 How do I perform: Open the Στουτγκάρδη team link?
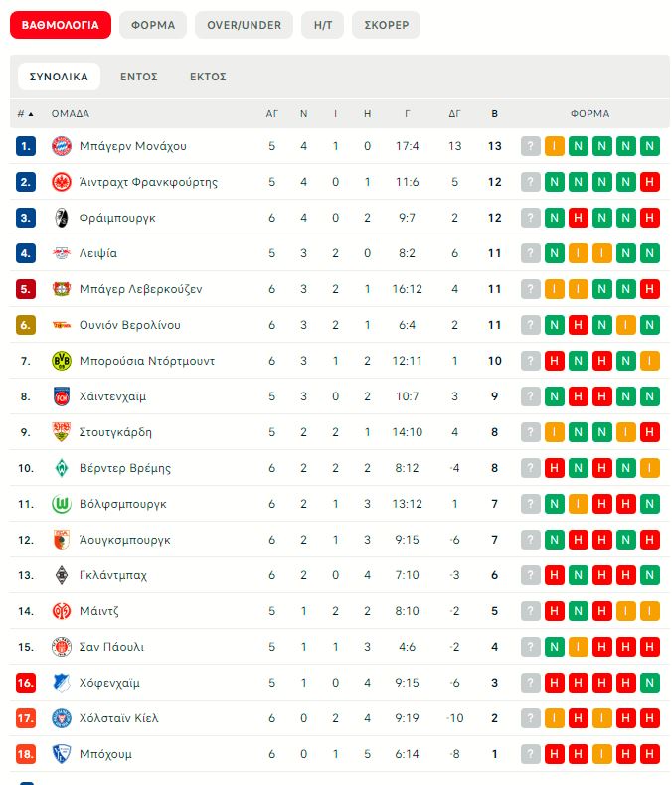click(115, 432)
